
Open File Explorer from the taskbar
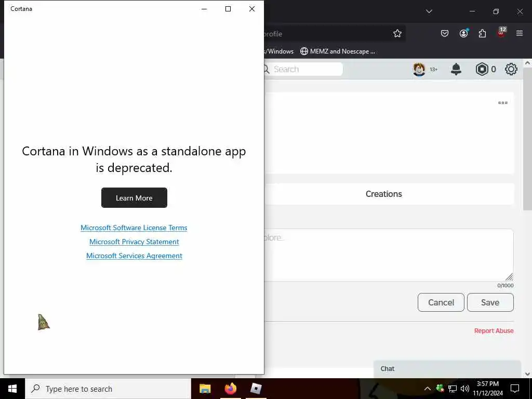tap(205, 389)
